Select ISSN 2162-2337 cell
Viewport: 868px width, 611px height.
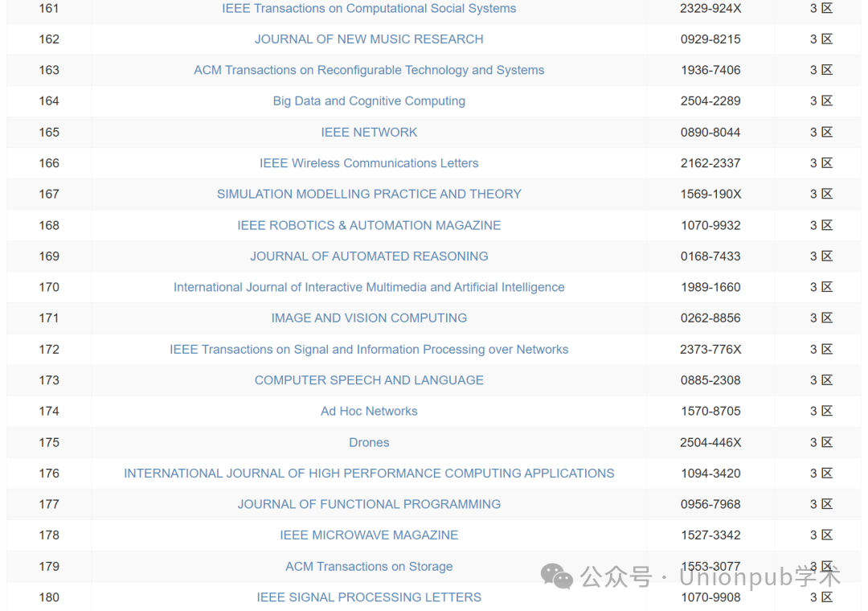tap(710, 163)
